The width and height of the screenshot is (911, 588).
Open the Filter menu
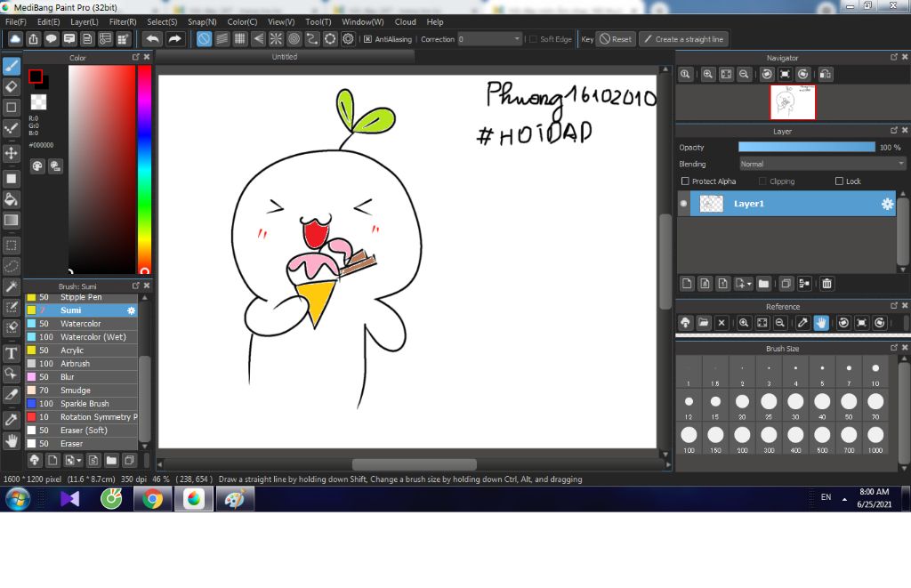(123, 21)
